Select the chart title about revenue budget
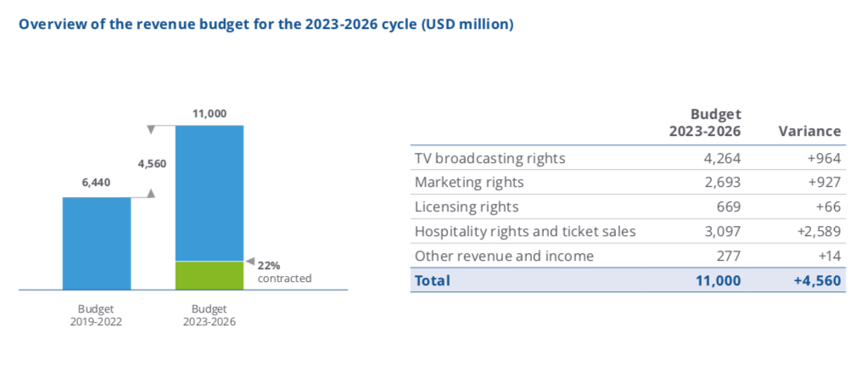The height and width of the screenshot is (378, 868). click(266, 25)
